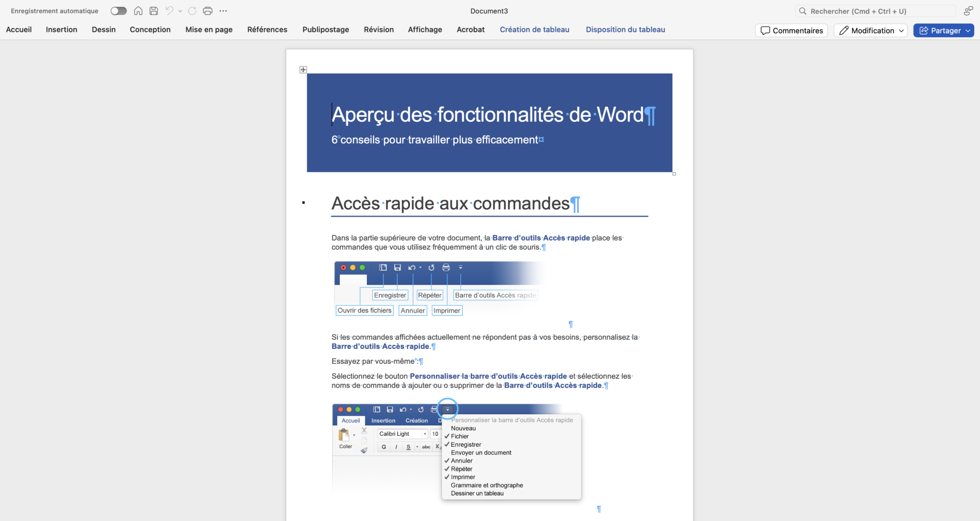Open the more toolbar options ellipsis
Viewport: 980px width, 521px height.
223,11
